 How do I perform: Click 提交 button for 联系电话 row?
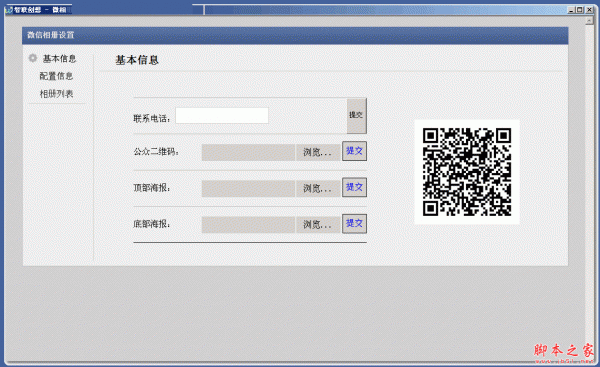(x=357, y=116)
